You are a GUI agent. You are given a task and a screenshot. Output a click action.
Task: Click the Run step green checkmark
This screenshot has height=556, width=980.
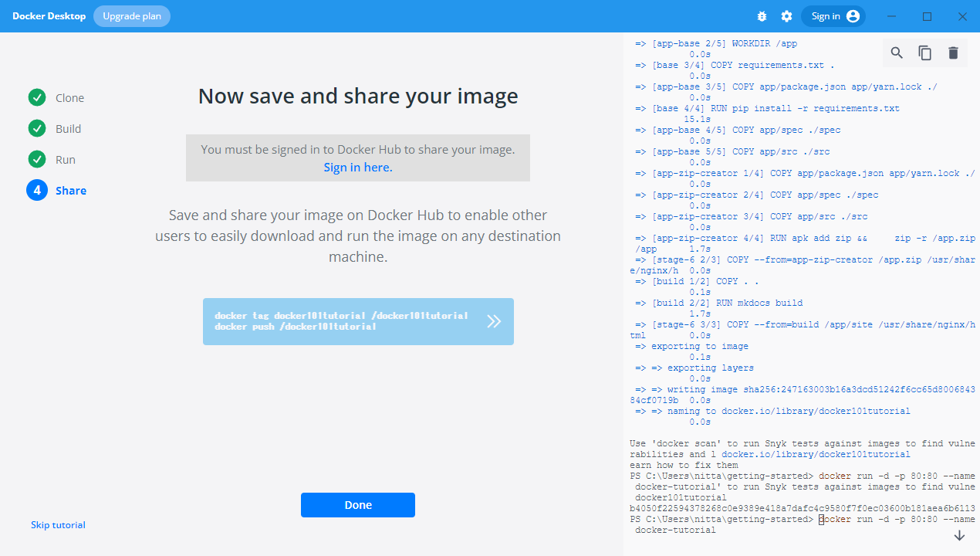[37, 160]
